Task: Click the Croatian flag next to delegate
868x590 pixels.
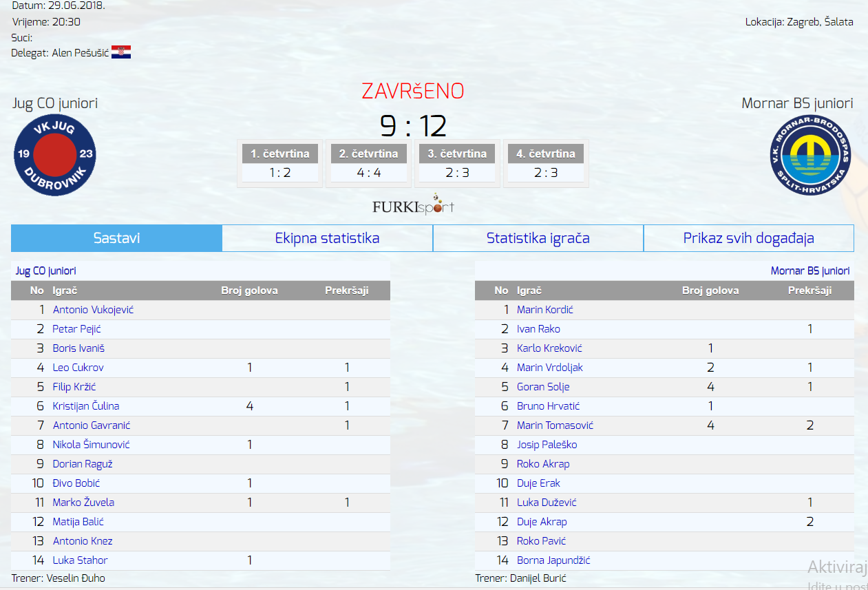Action: tap(121, 52)
